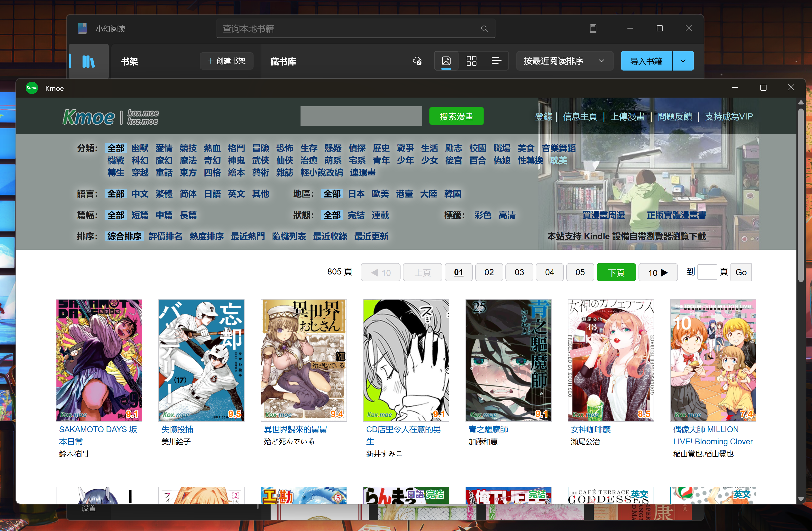Sort by 隨機列表
The image size is (812, 531).
point(289,236)
